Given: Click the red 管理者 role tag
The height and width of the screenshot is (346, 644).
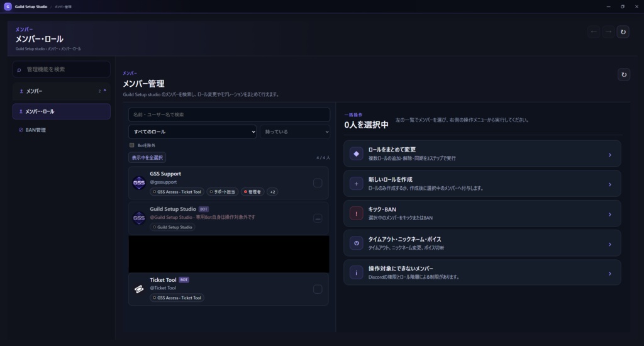Looking at the screenshot, I should click(253, 192).
